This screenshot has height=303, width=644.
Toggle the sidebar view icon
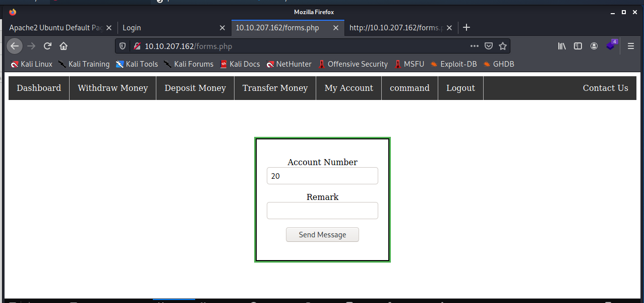click(x=578, y=46)
